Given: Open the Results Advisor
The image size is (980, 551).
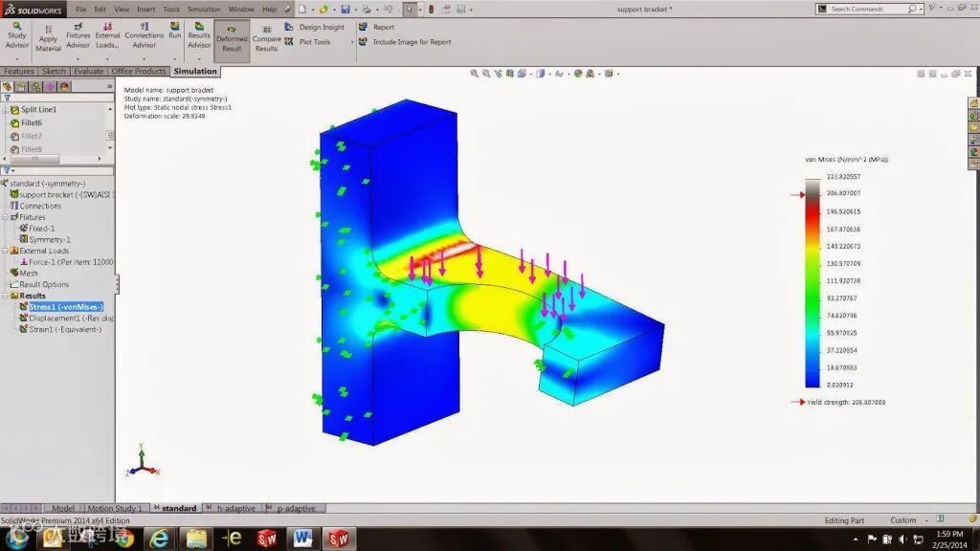Looking at the screenshot, I should click(x=199, y=35).
